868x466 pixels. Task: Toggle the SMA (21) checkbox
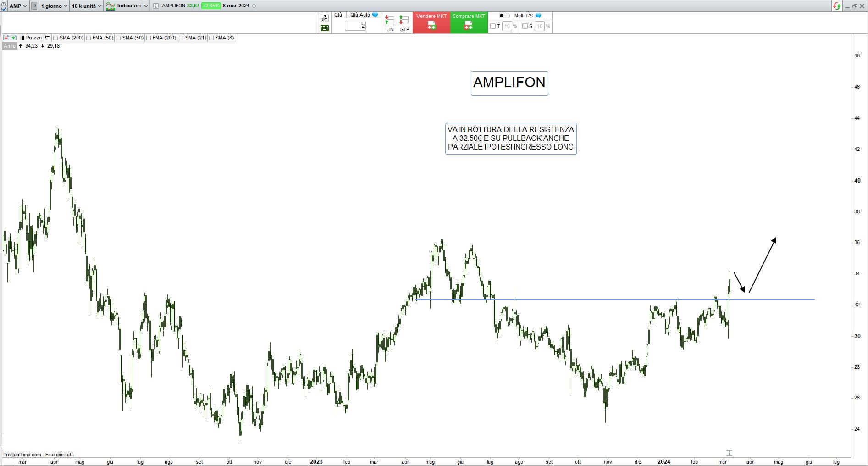pyautogui.click(x=181, y=38)
